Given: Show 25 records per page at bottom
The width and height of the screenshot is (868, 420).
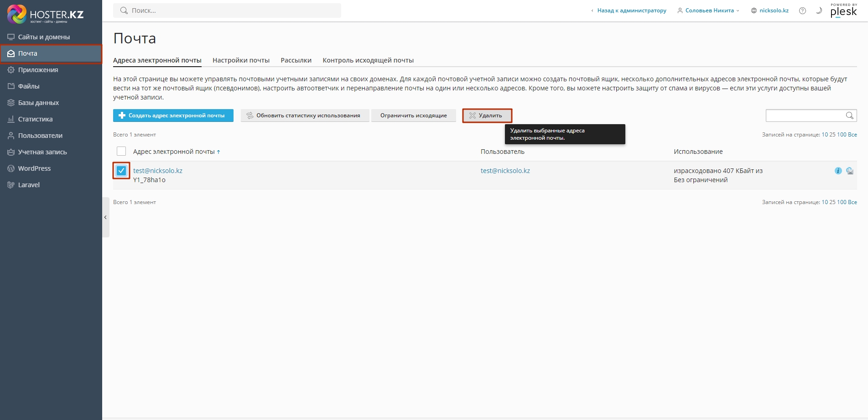Looking at the screenshot, I should coord(832,202).
